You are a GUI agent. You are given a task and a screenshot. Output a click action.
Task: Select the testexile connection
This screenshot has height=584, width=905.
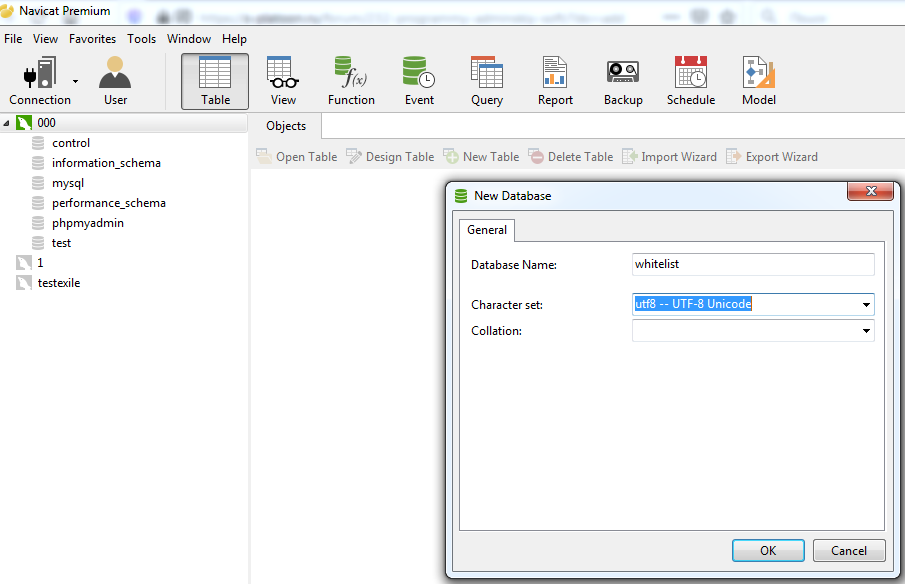click(x=59, y=283)
